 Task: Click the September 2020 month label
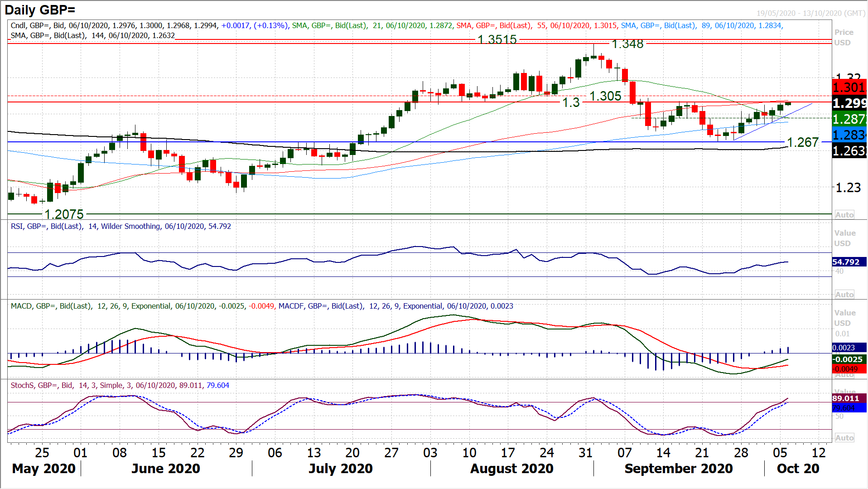(679, 469)
